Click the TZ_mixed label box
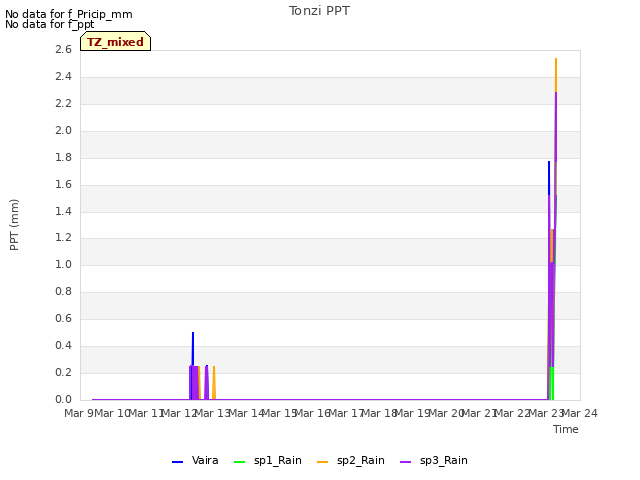This screenshot has width=640, height=480. tap(116, 41)
